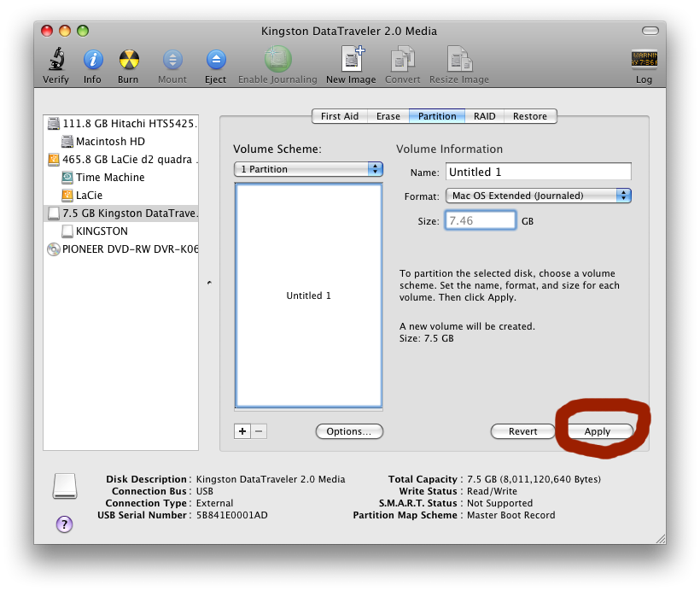This screenshot has height=591, width=700.
Task: Switch to the Partition tab
Action: pyautogui.click(x=437, y=116)
